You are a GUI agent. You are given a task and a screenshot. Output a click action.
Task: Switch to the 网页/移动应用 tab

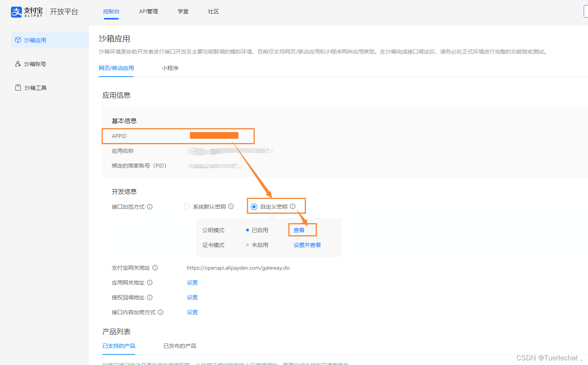pos(116,68)
